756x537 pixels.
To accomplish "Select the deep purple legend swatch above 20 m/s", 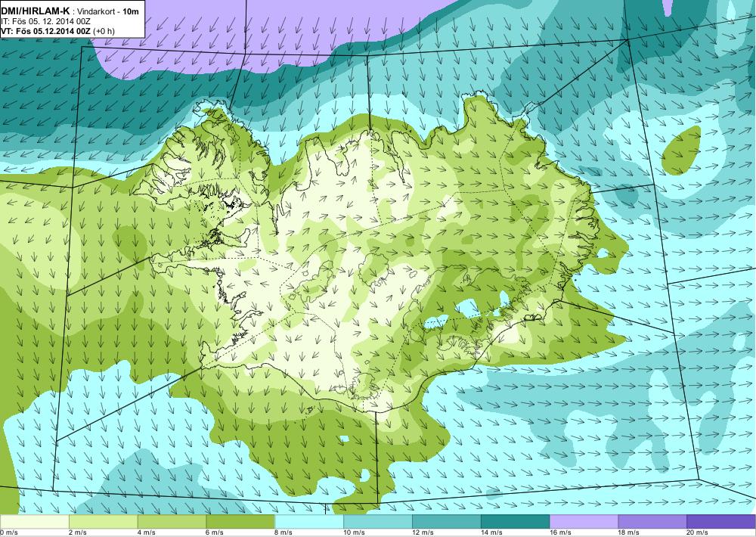I will click(721, 522).
